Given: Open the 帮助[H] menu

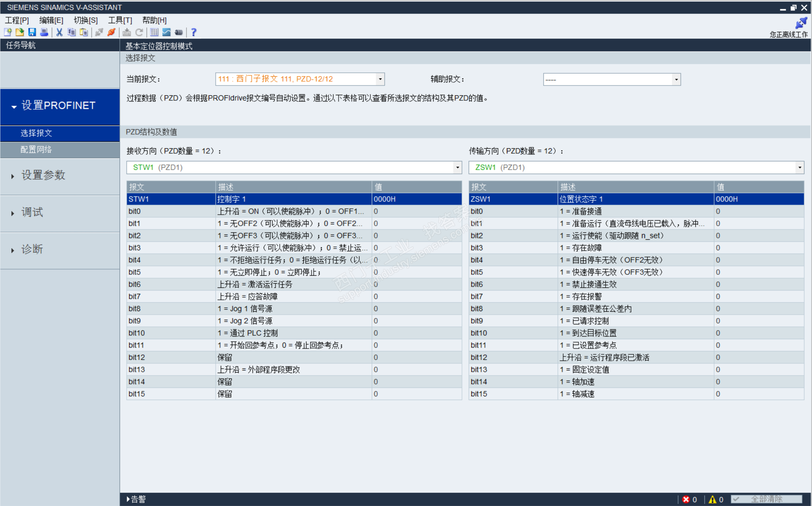Looking at the screenshot, I should point(154,20).
